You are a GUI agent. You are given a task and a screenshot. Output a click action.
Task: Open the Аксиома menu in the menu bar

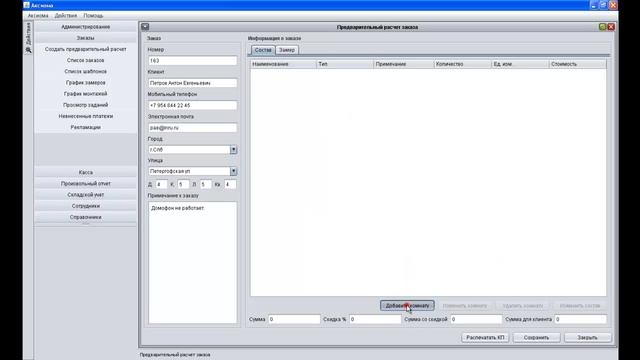tap(38, 16)
